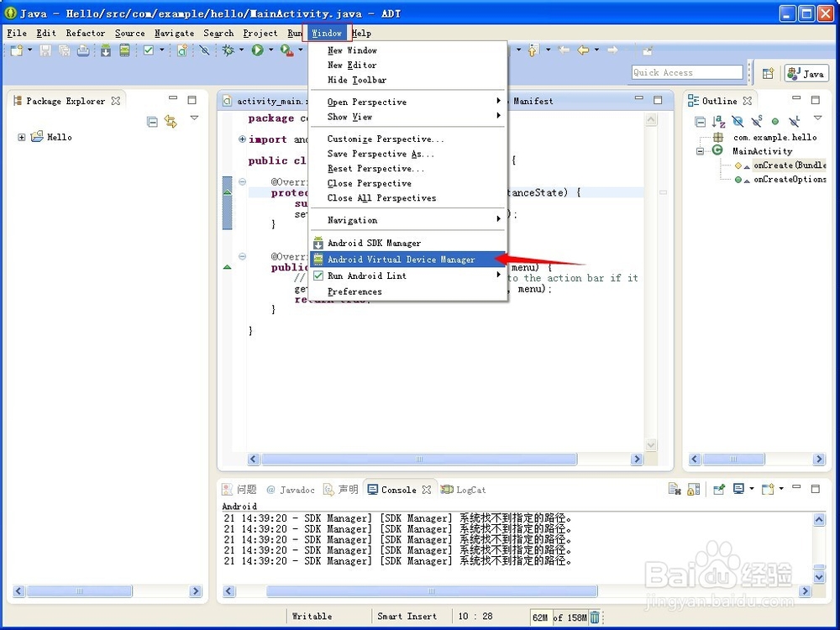Click the green Run button in toolbar
Image resolution: width=840 pixels, height=630 pixels.
pyautogui.click(x=258, y=50)
